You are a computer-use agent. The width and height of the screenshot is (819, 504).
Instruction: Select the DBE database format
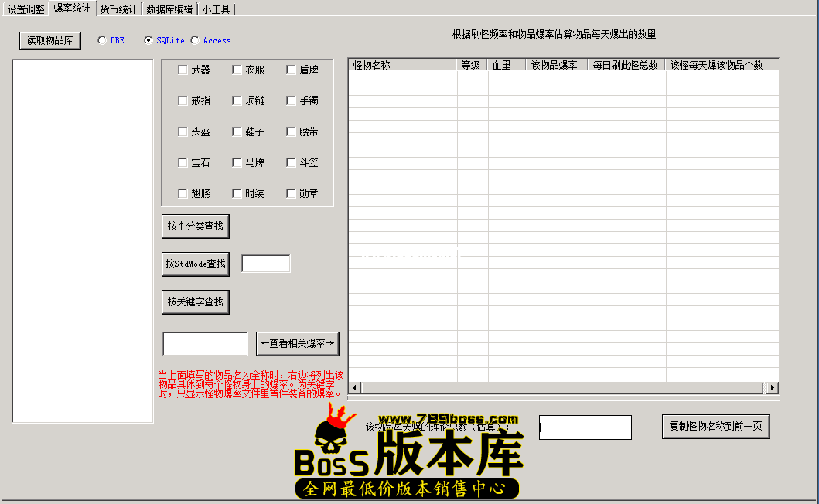[101, 39]
